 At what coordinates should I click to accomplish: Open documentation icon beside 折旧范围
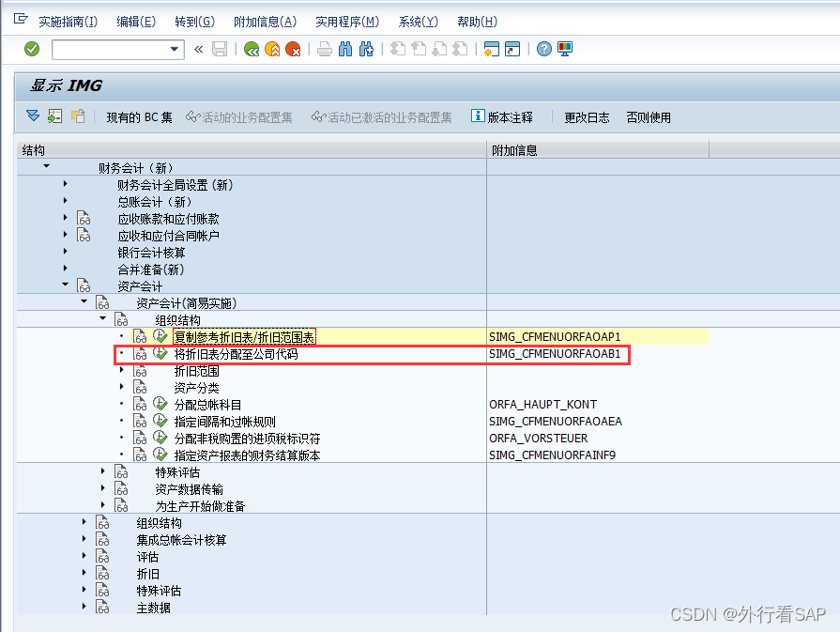coord(140,370)
